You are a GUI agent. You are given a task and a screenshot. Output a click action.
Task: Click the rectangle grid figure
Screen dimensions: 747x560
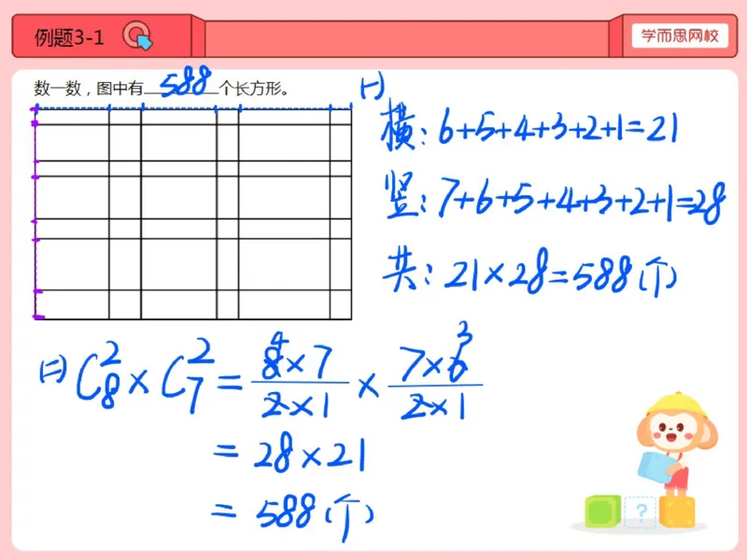click(193, 214)
